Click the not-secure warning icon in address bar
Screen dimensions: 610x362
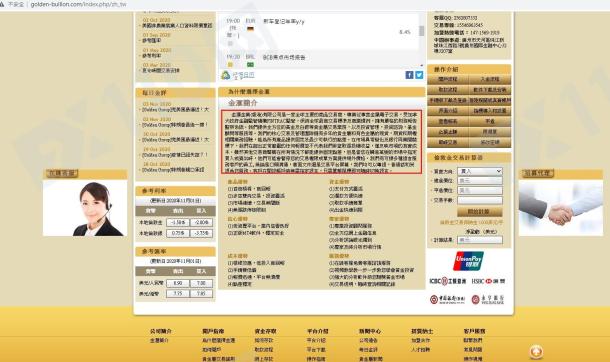(2, 4)
